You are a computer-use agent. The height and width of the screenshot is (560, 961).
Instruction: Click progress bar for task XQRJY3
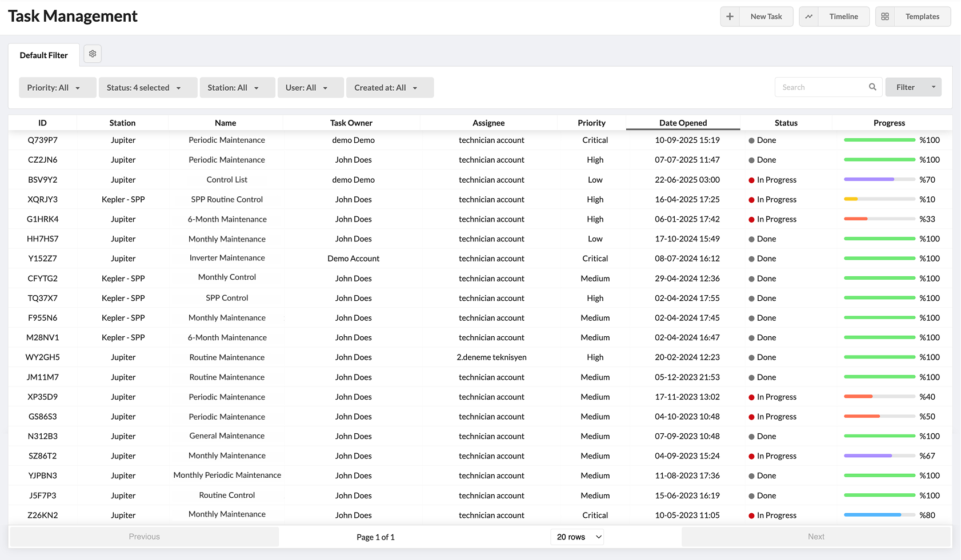tap(879, 199)
